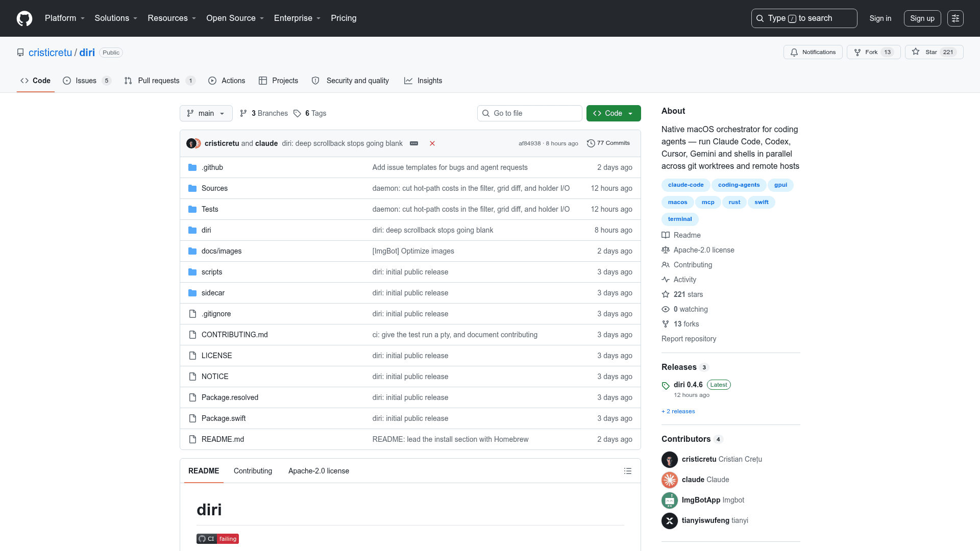Open the main branch selector
The height and width of the screenshot is (551, 980).
(x=206, y=113)
